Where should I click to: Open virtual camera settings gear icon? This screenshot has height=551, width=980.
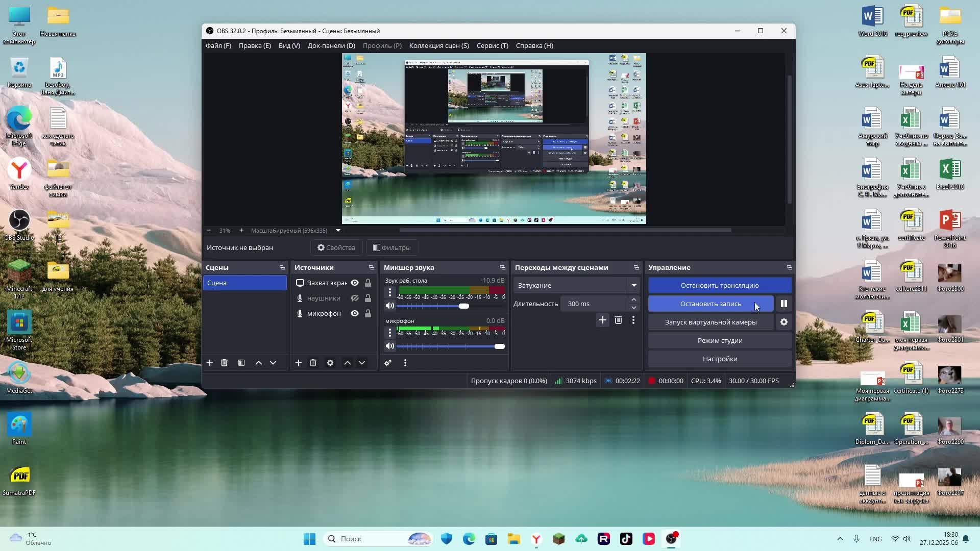[783, 322]
